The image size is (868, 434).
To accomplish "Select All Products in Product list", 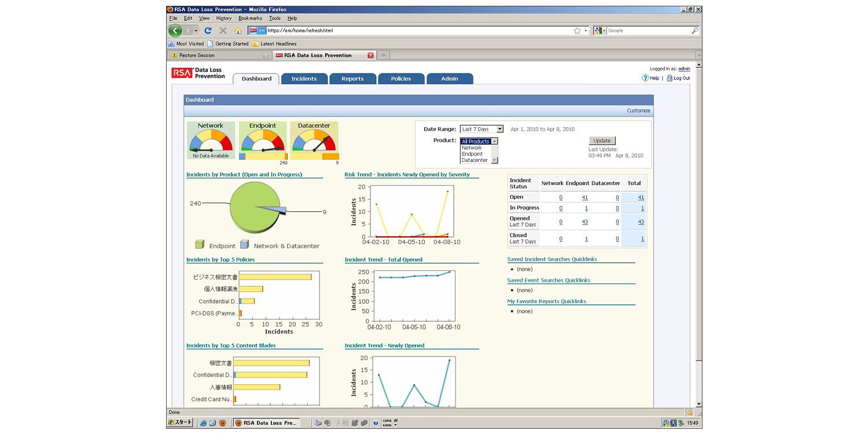I will point(476,142).
